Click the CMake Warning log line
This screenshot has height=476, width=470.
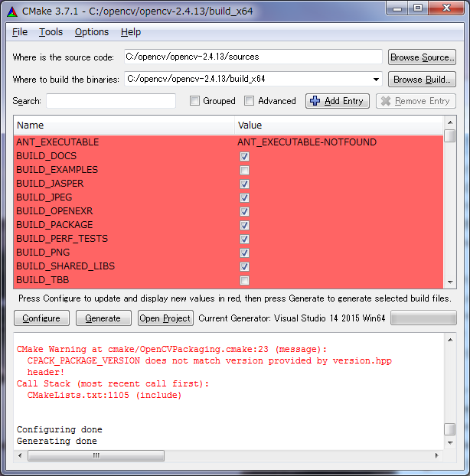(x=171, y=349)
